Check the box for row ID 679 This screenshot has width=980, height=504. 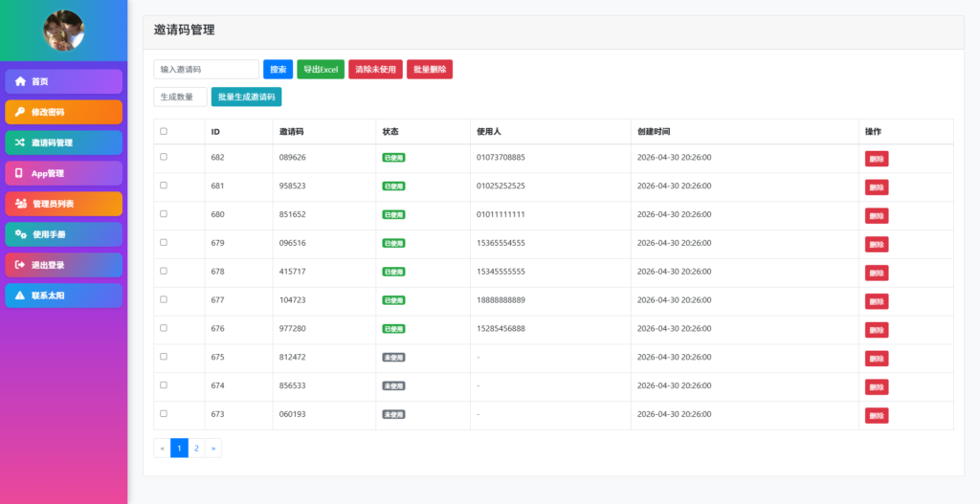click(164, 242)
